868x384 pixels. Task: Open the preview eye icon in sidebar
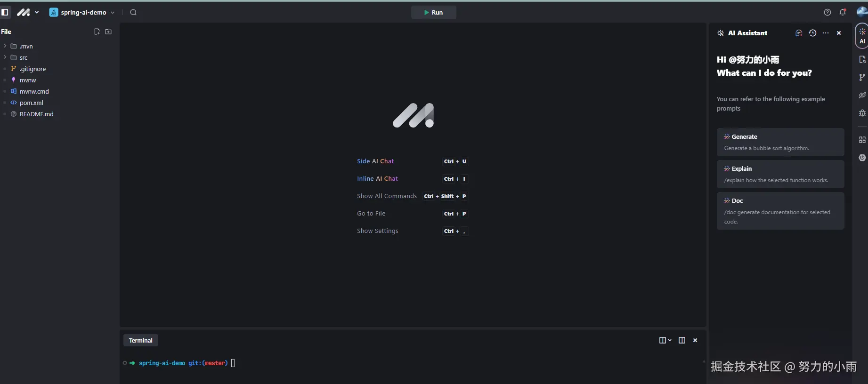click(862, 95)
